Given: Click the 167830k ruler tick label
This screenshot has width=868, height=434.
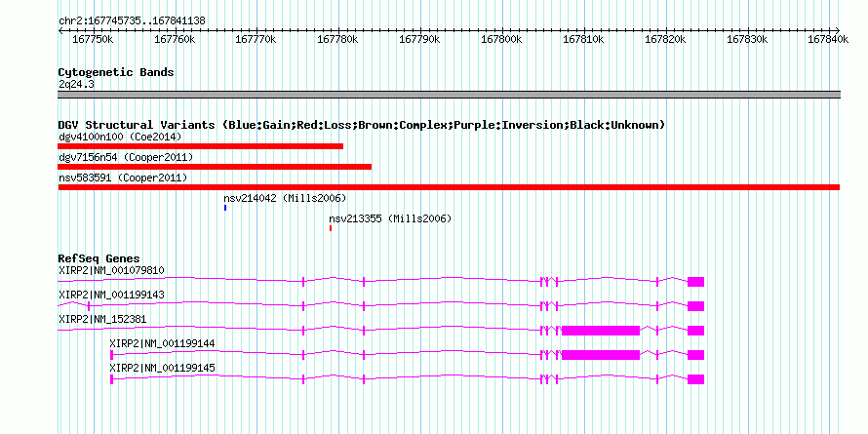Looking at the screenshot, I should click(747, 40).
